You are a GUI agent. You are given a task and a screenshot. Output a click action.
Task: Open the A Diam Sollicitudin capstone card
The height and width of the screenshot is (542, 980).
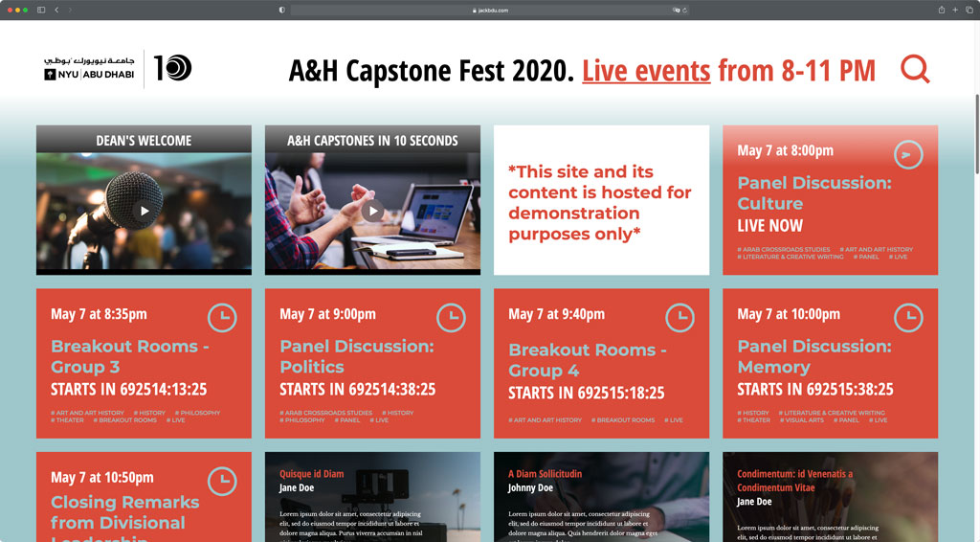[601, 497]
